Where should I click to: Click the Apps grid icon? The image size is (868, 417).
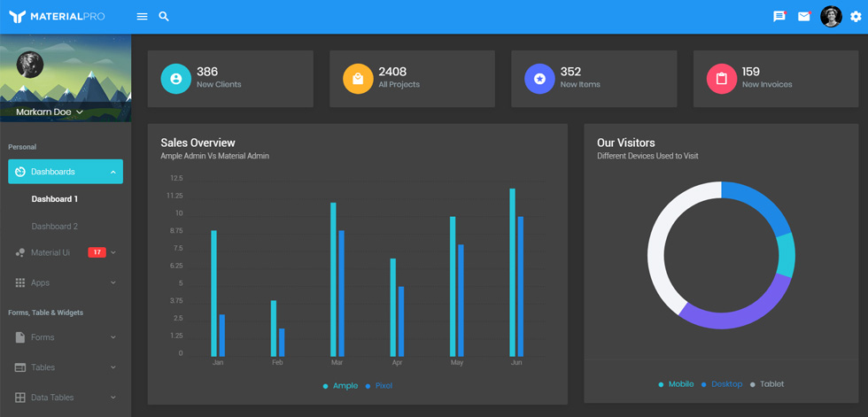(19, 282)
